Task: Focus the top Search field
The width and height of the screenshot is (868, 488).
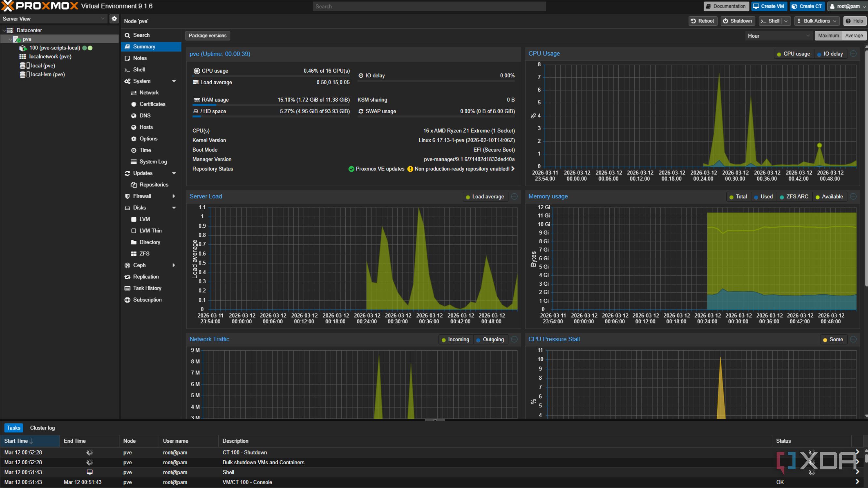Action: [429, 7]
